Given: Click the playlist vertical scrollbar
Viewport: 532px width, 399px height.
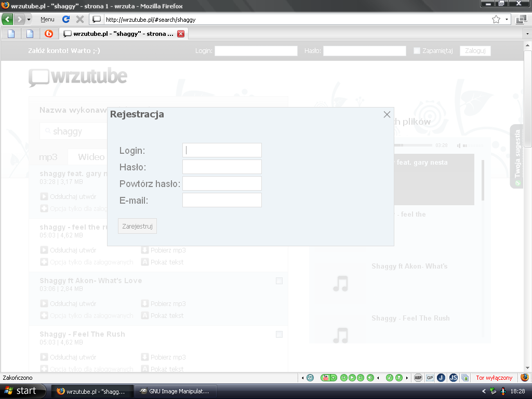Looking at the screenshot, I should click(x=483, y=180).
